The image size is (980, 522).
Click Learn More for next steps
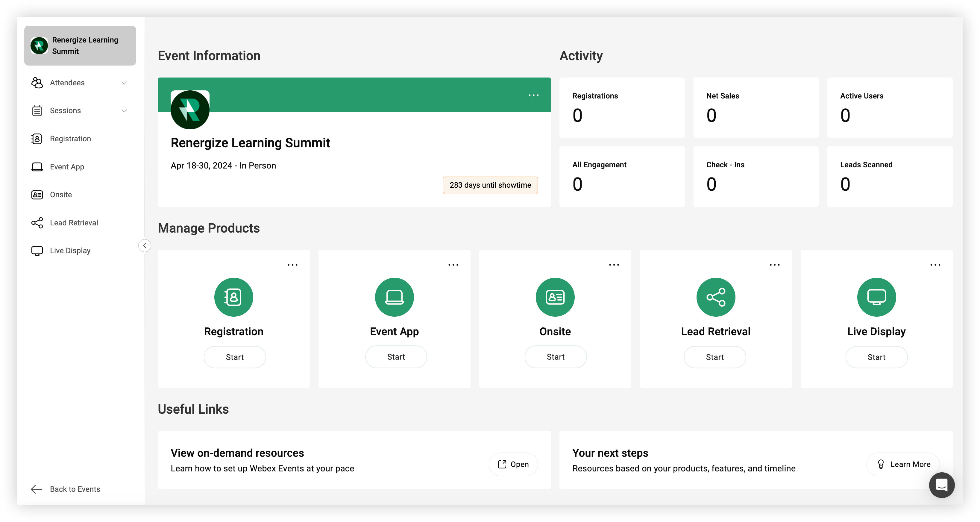903,464
